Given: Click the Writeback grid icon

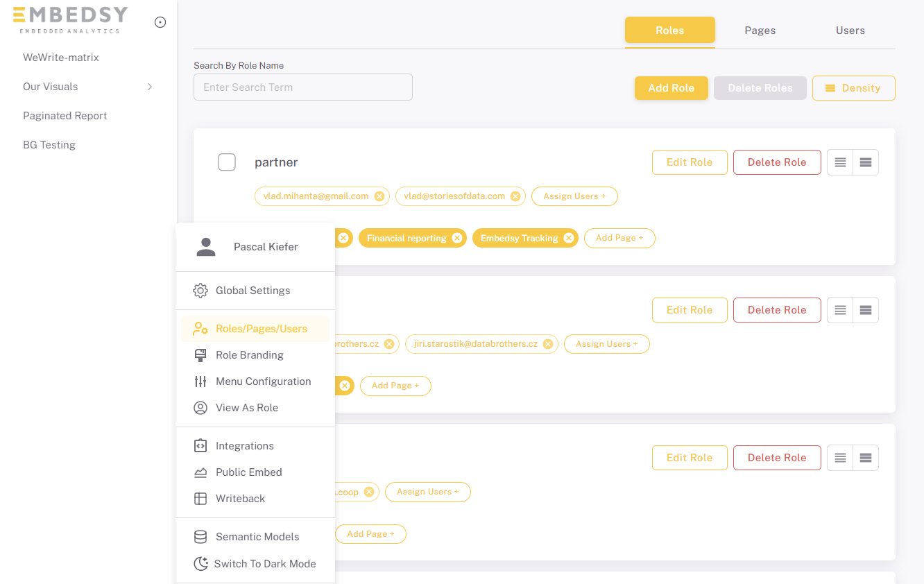Looking at the screenshot, I should click(x=200, y=498).
